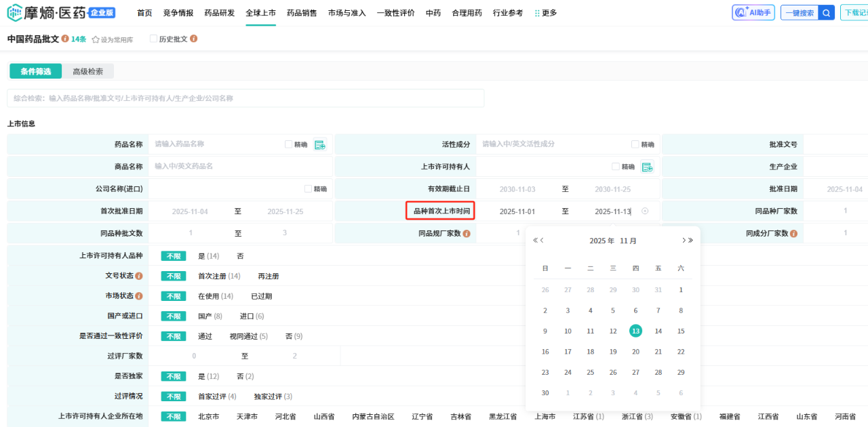
Task: Enable 精确 checkbox for 药品名称
Action: [289, 144]
